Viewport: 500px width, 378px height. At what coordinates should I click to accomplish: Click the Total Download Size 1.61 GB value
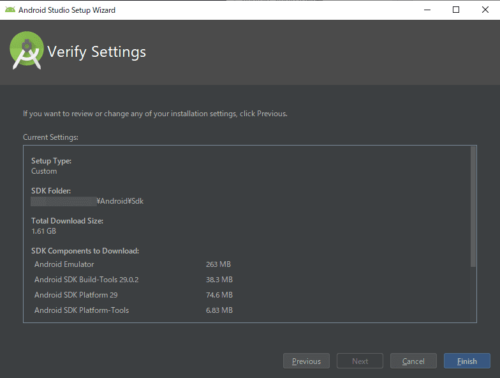[44, 231]
